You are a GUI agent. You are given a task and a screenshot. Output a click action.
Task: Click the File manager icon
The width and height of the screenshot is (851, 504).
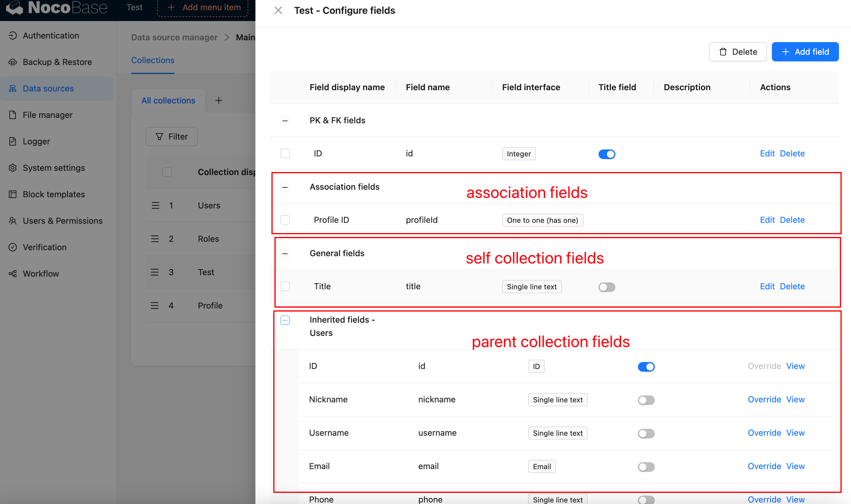pos(13,115)
